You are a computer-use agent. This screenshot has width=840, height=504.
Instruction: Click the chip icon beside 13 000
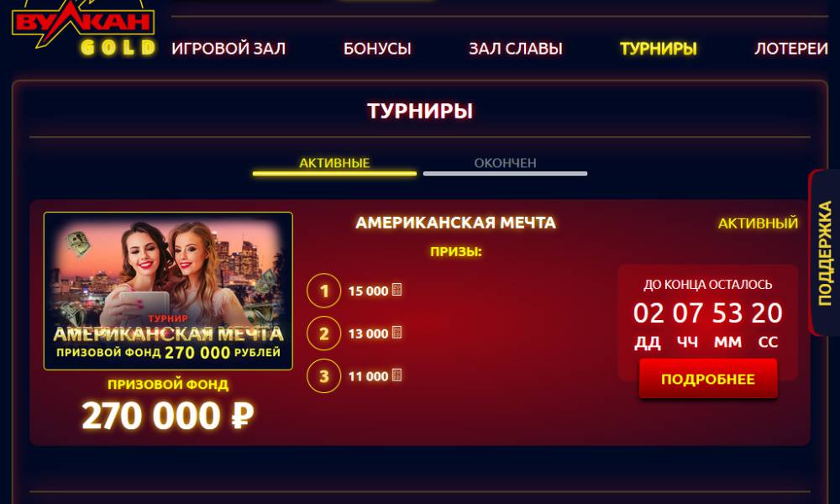(x=396, y=332)
